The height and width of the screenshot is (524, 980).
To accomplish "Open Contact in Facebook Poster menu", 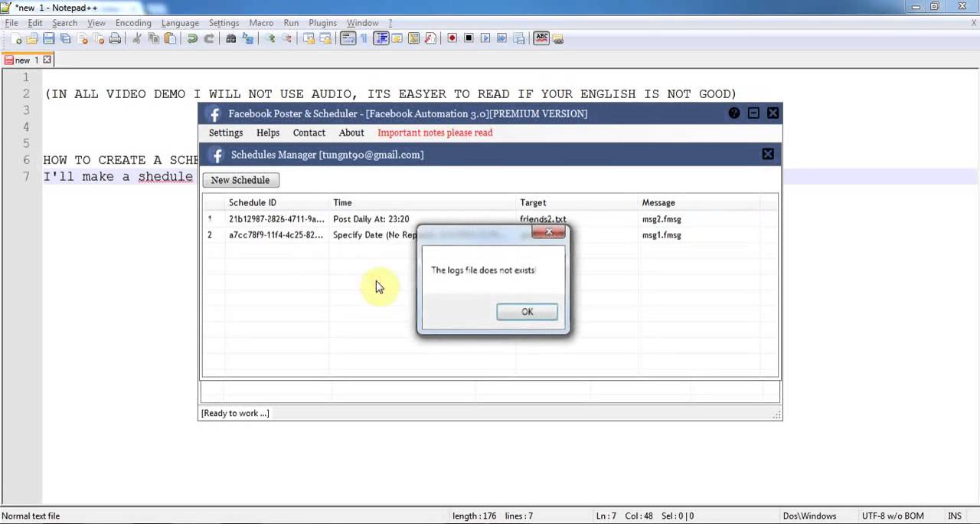I will click(x=309, y=133).
